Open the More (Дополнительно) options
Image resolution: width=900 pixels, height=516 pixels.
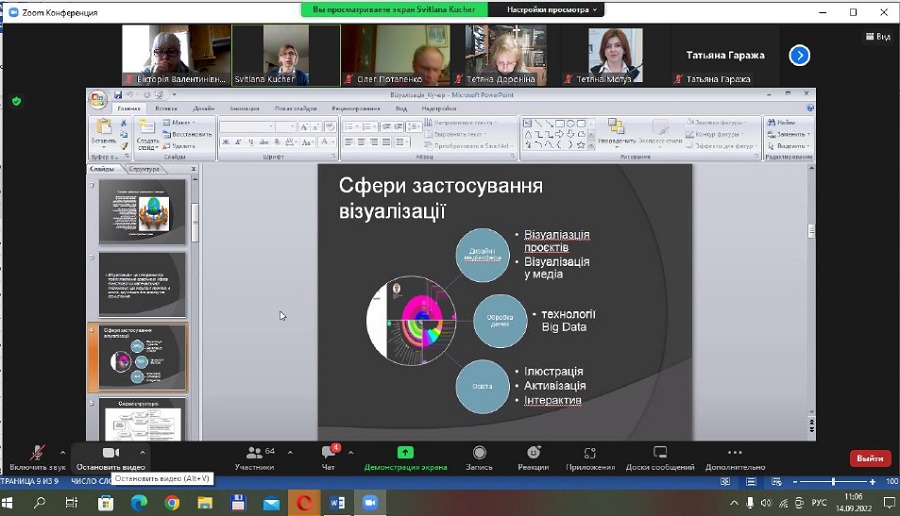click(735, 457)
